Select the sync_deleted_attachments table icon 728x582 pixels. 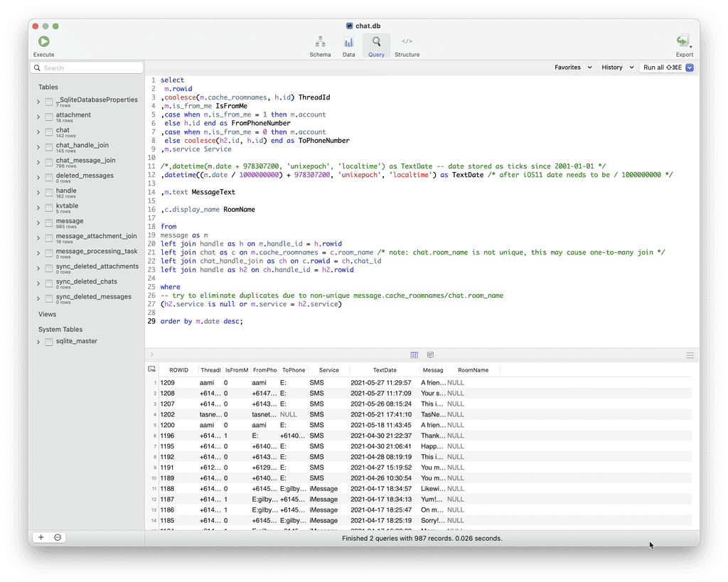coord(49,268)
